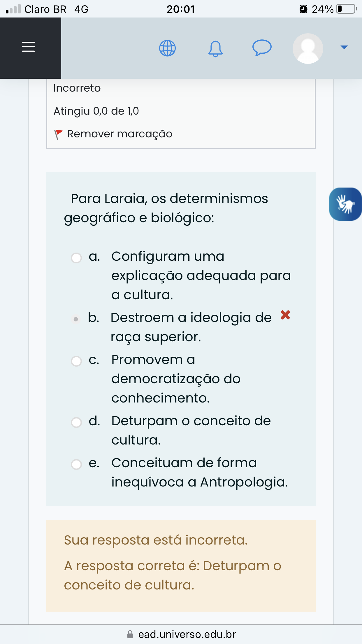This screenshot has width=362, height=644.
Task: Select option a radio button
Action: 76,258
